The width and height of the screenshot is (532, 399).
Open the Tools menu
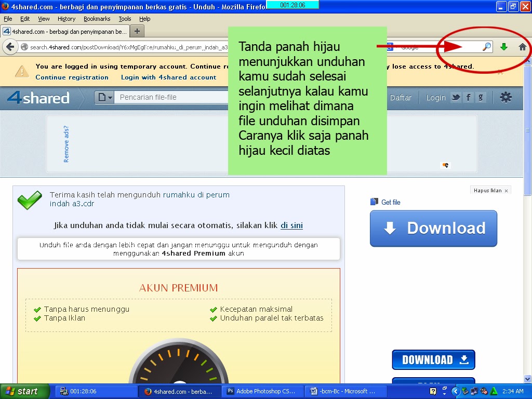pos(125,19)
